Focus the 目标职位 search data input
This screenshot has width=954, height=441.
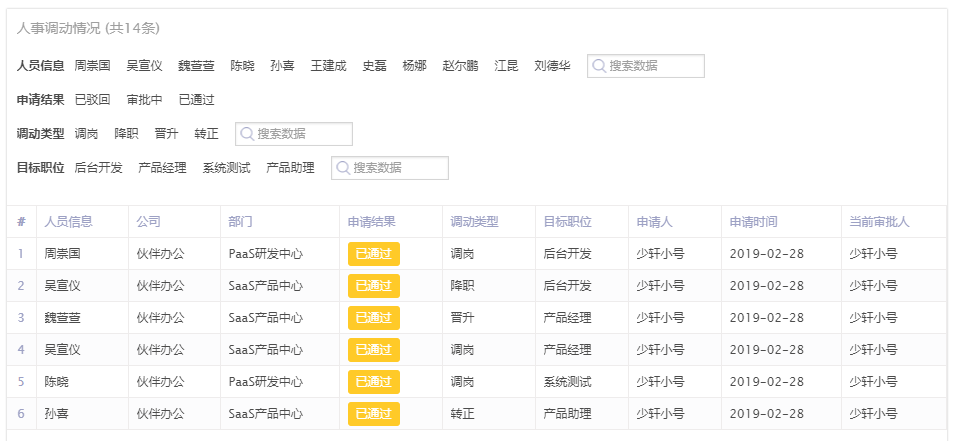tap(398, 168)
